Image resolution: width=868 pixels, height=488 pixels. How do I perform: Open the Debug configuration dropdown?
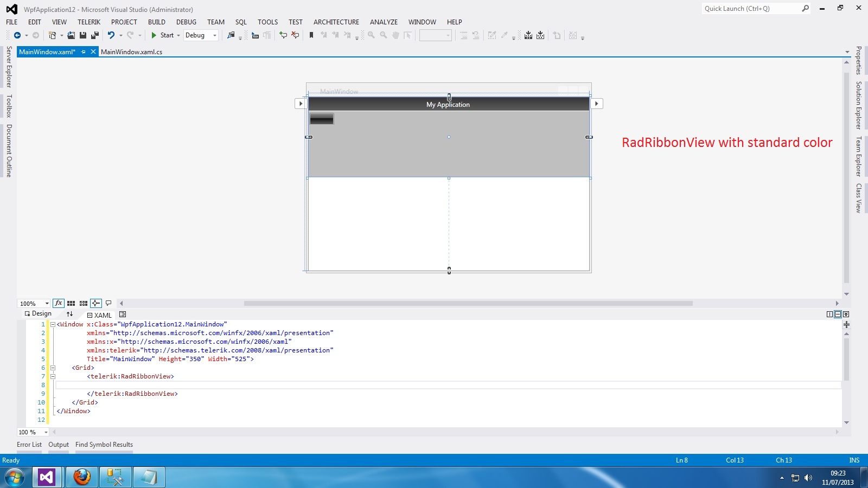point(201,35)
